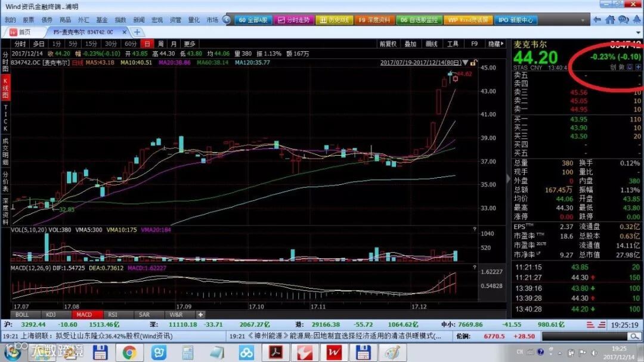Open the 基金 menu

click(102, 20)
